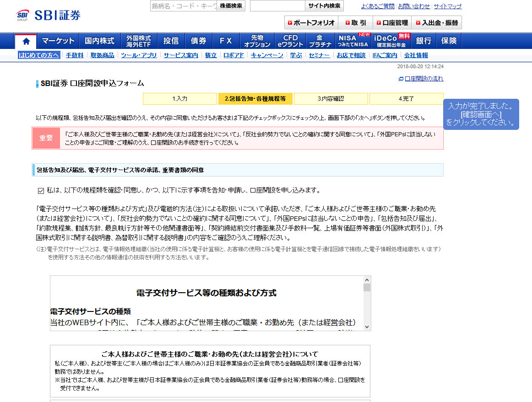
Task: Click scrollbar thumb in 電子交付サービス box
Action: [x=367, y=287]
